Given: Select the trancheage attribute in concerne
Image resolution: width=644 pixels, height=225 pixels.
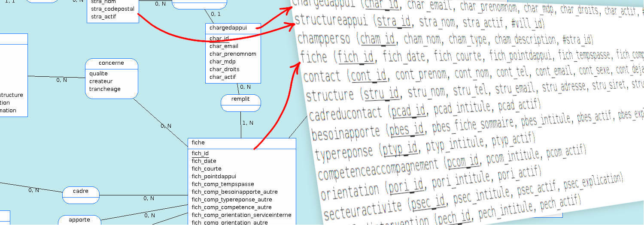Looking at the screenshot, I should click(105, 89).
